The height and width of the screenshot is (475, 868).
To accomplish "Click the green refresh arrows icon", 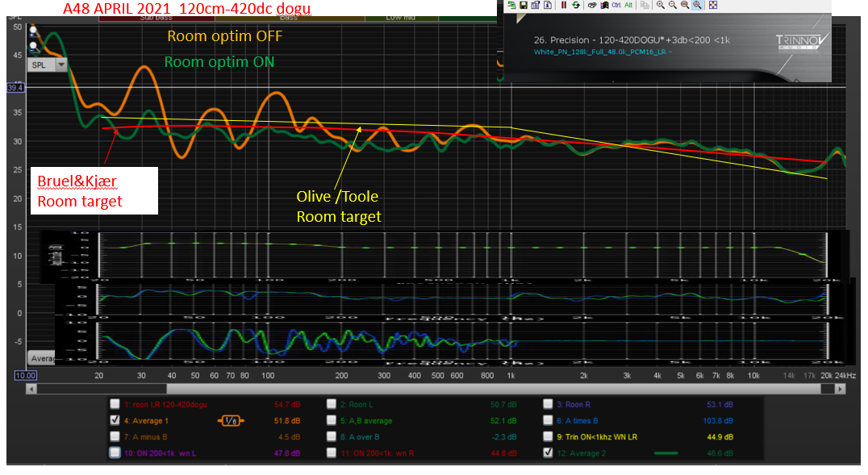I will coord(576,5).
